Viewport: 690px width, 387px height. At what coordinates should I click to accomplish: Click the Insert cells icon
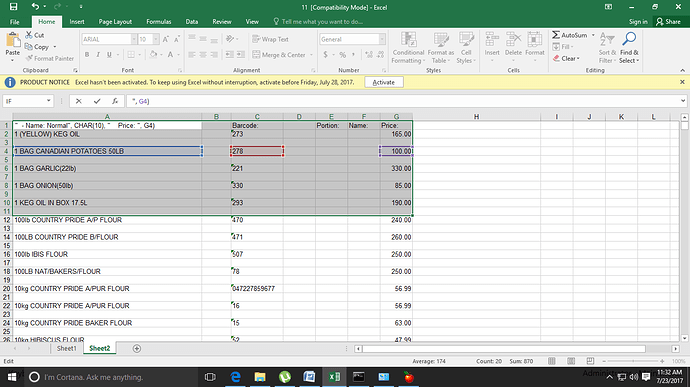[492, 40]
